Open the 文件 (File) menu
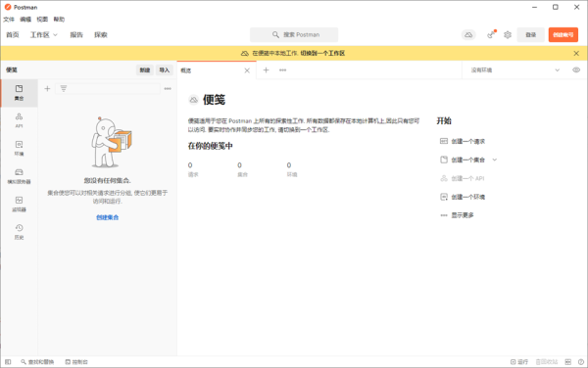This screenshot has width=588, height=368. [9, 20]
